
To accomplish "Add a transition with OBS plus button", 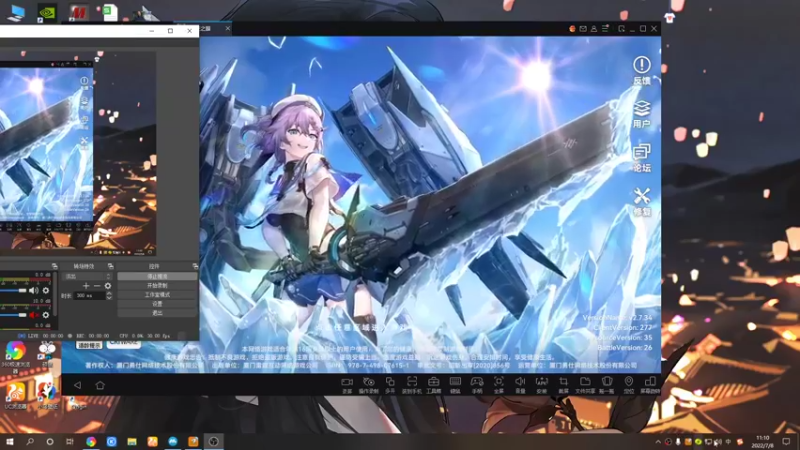I will [86, 286].
